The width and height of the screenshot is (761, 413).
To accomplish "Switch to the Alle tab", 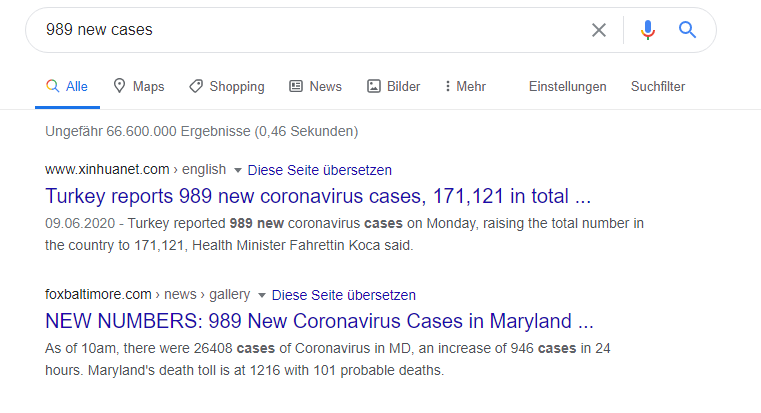I will pyautogui.click(x=67, y=86).
